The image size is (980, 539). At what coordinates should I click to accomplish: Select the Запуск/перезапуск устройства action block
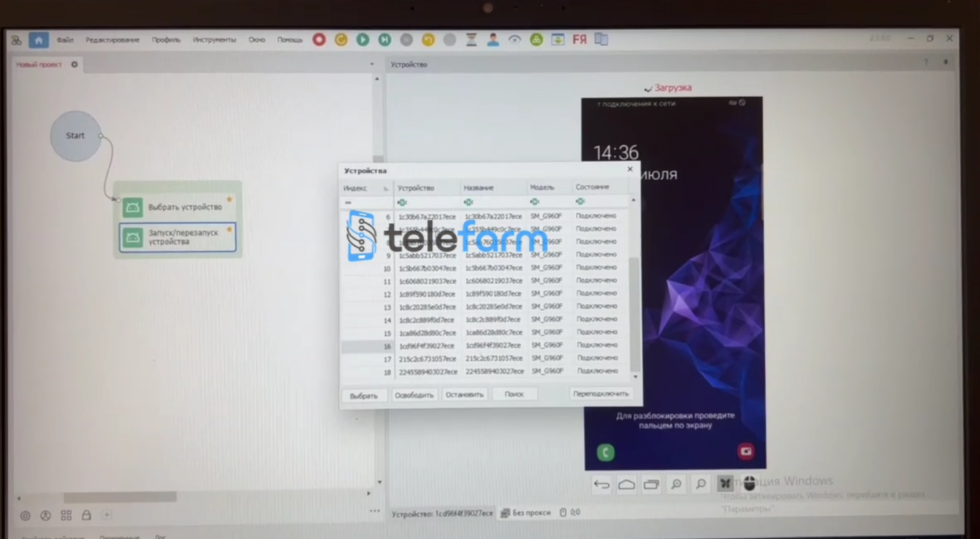click(178, 237)
